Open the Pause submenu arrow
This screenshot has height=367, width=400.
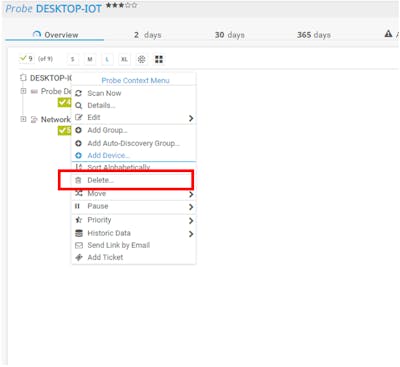click(191, 207)
